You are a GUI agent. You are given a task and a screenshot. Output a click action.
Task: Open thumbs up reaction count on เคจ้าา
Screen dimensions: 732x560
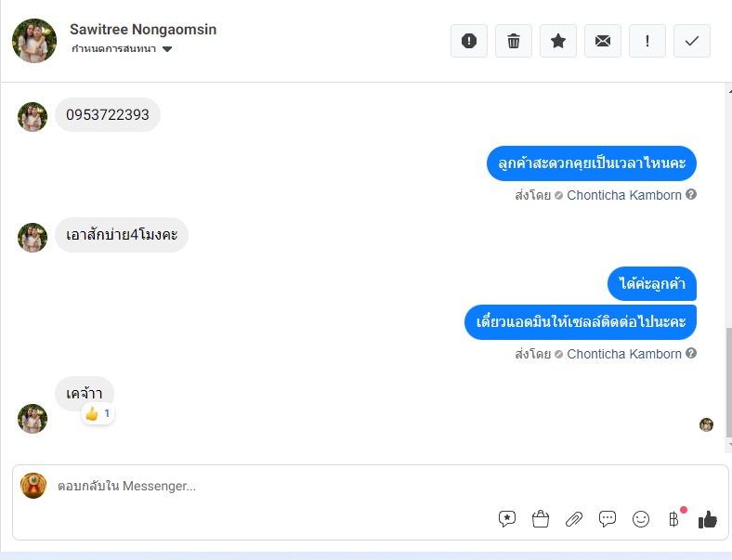coord(98,413)
